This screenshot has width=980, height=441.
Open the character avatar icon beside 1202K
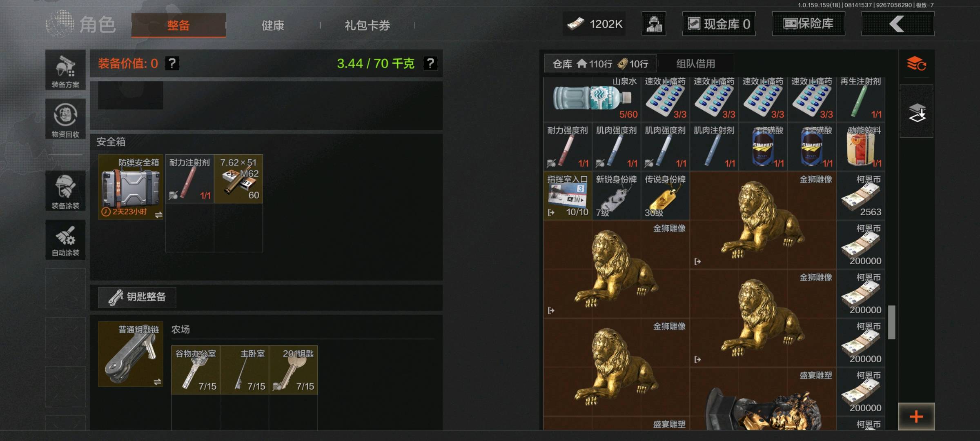654,24
